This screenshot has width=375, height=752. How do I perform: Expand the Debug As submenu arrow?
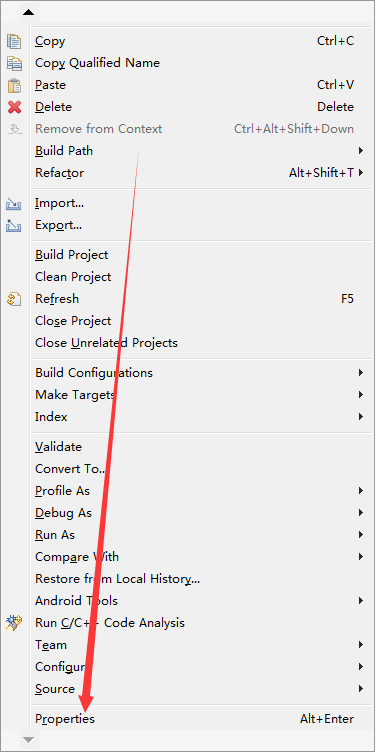point(361,513)
